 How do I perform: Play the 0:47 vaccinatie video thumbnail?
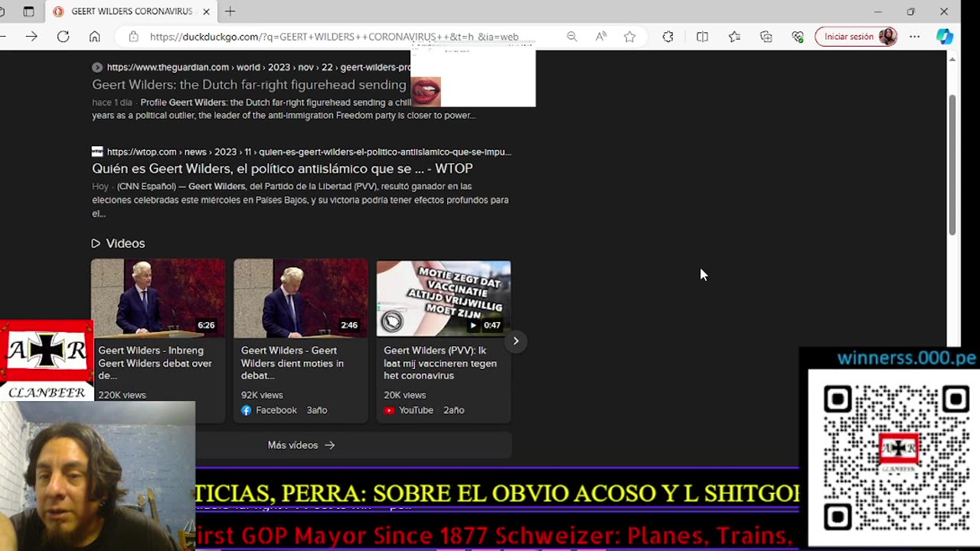(443, 298)
